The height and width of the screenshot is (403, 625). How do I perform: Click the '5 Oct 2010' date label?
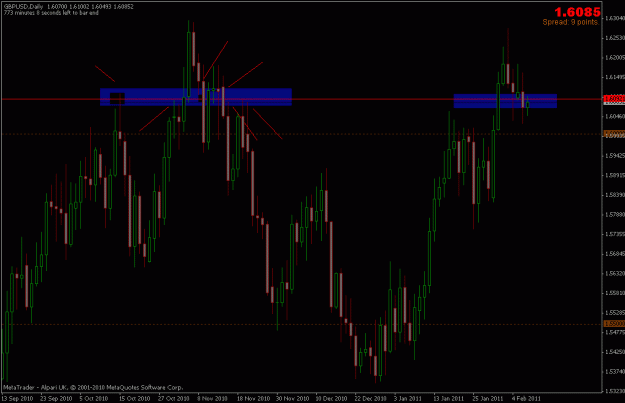click(x=94, y=399)
